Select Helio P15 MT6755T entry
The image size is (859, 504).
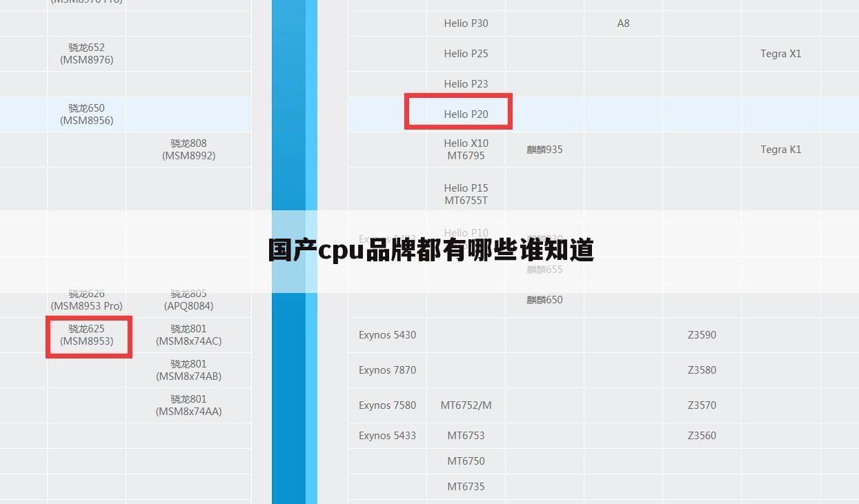pos(466,194)
